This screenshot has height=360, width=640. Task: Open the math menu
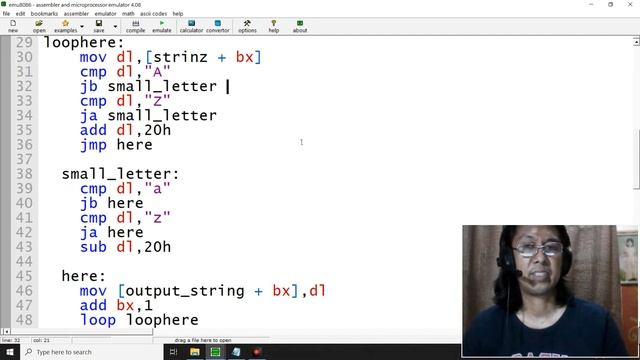[x=128, y=13]
